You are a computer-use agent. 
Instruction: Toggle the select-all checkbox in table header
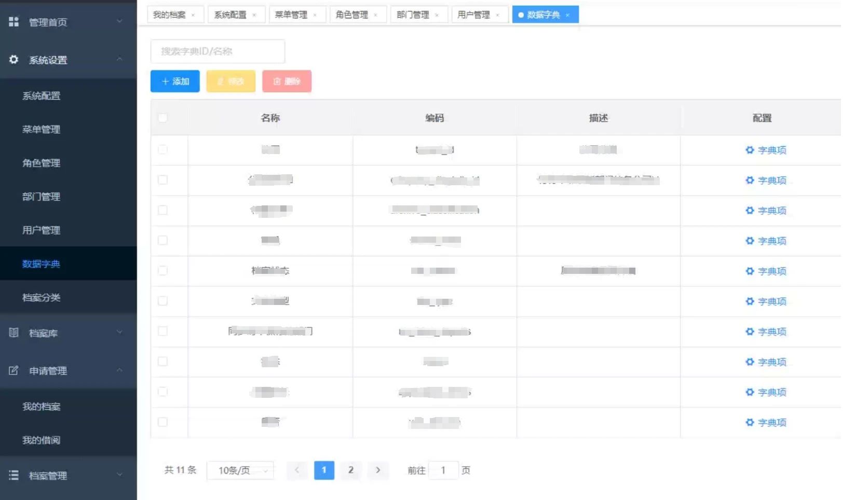coord(162,118)
